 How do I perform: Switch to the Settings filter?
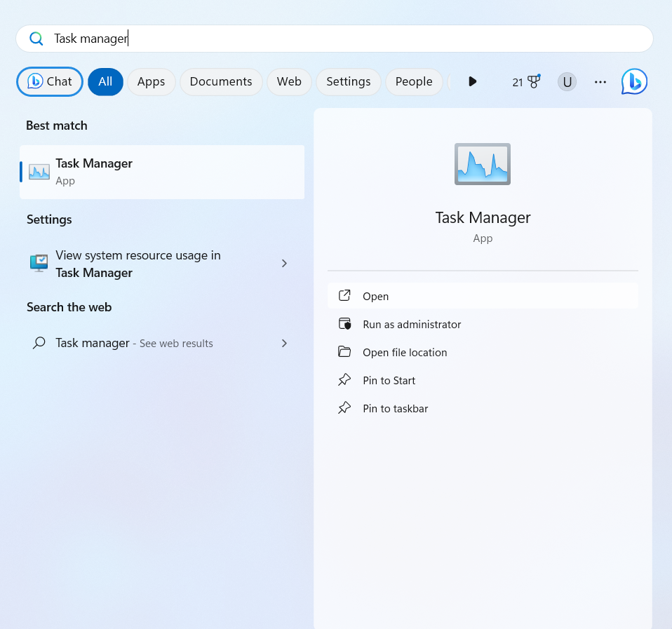tap(349, 81)
